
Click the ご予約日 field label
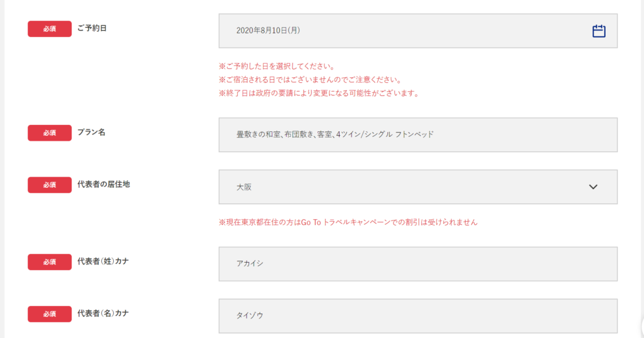pos(92,28)
